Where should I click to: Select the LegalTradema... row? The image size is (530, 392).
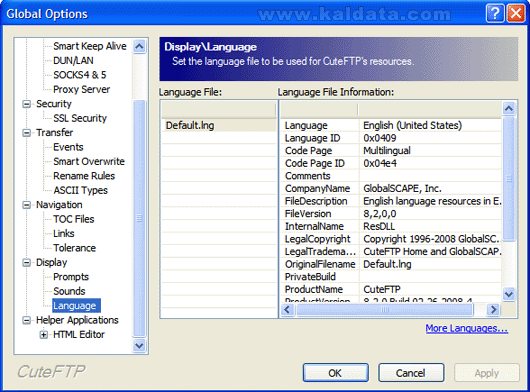tap(391, 251)
